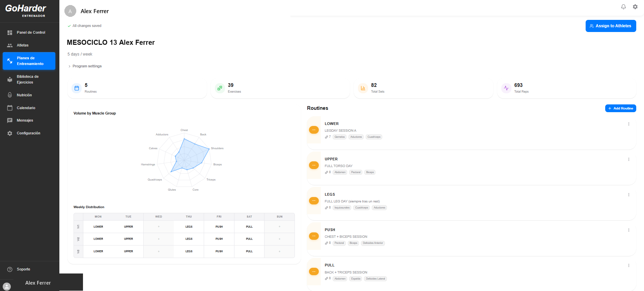Open Alex Ferrer profile at sidebar bottom

[38, 283]
